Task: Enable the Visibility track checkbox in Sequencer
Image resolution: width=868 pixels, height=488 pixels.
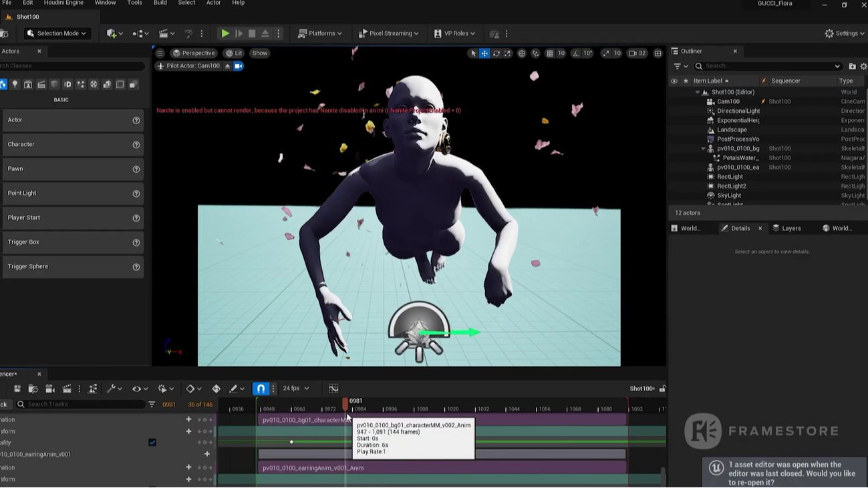Action: [152, 441]
